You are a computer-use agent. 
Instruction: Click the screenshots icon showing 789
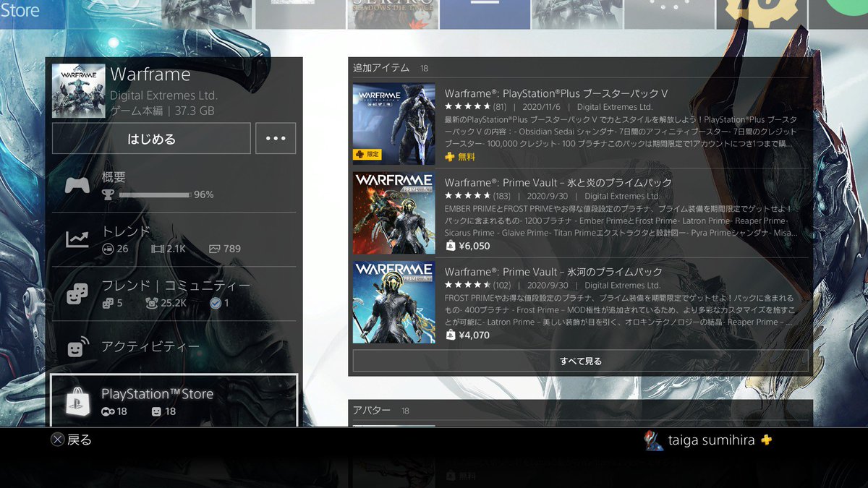[x=214, y=249]
